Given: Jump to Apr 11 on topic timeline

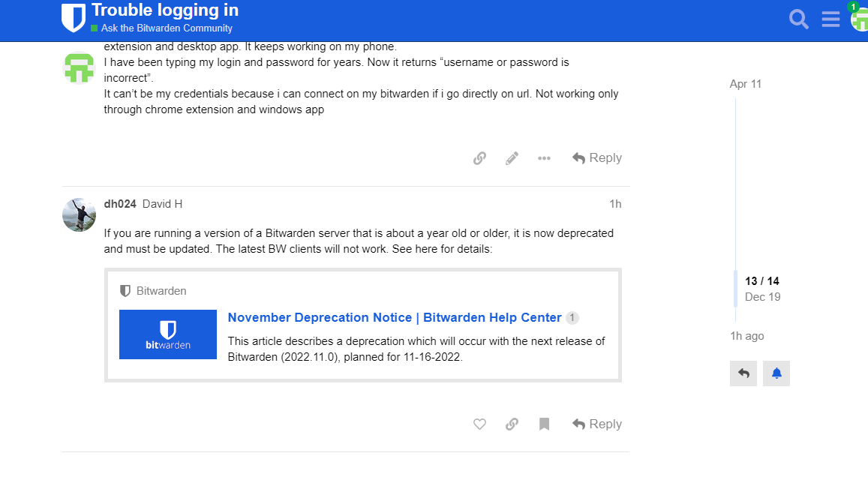Looking at the screenshot, I should coord(745,84).
